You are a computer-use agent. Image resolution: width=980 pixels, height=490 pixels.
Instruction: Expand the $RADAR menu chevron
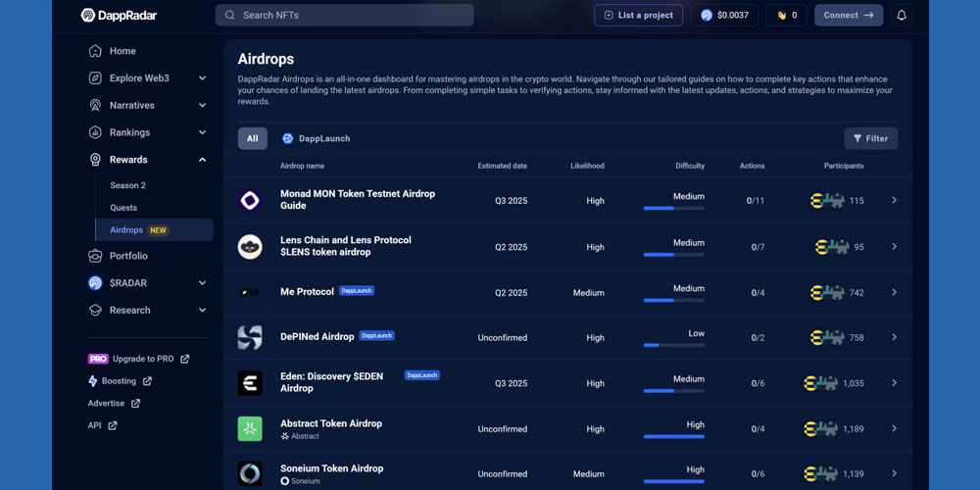tap(202, 283)
